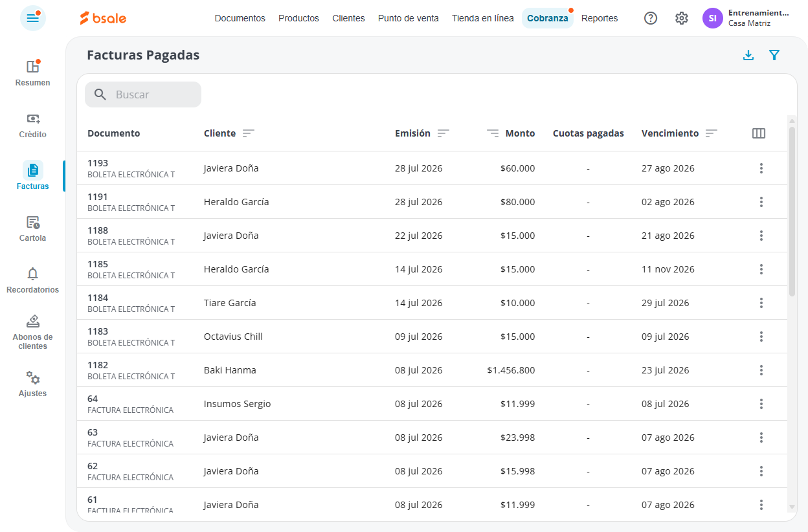Click the Documento column header
The width and height of the screenshot is (808, 532).
[x=114, y=133]
